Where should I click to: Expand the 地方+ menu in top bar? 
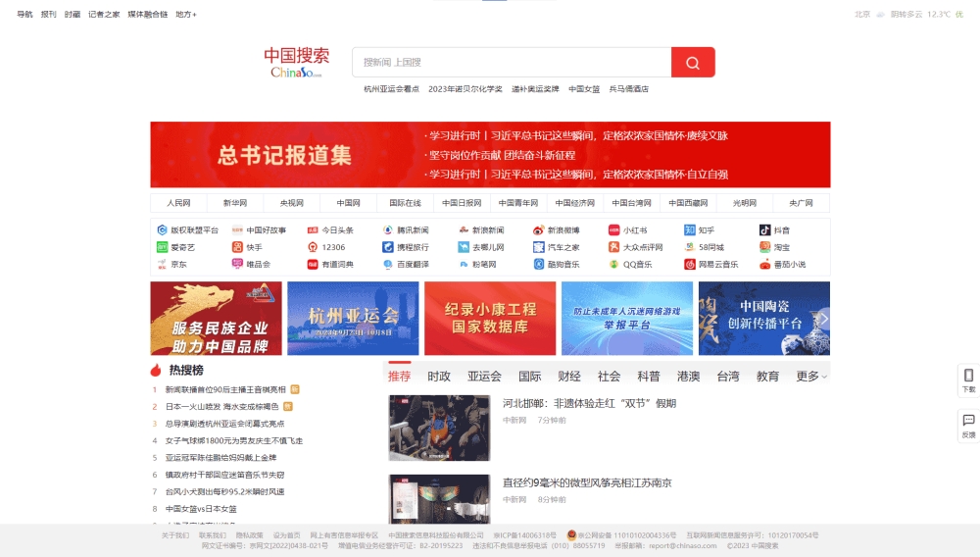[185, 15]
